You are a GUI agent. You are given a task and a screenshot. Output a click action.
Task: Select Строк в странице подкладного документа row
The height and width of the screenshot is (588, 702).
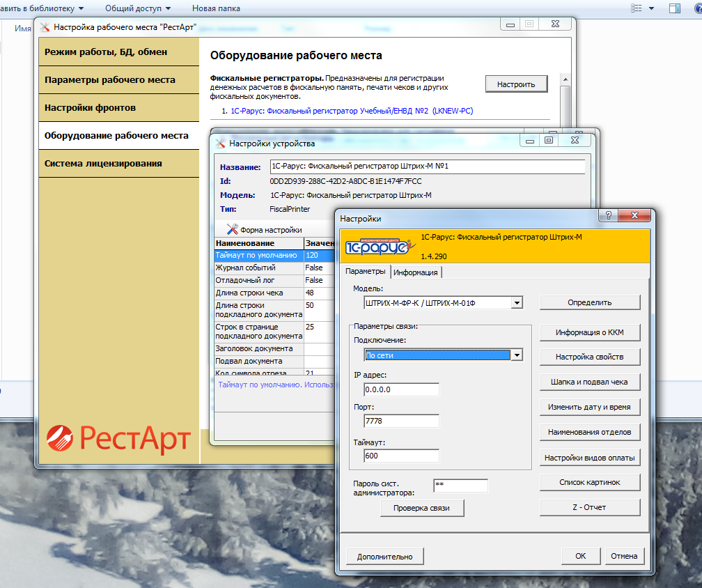pos(274,332)
